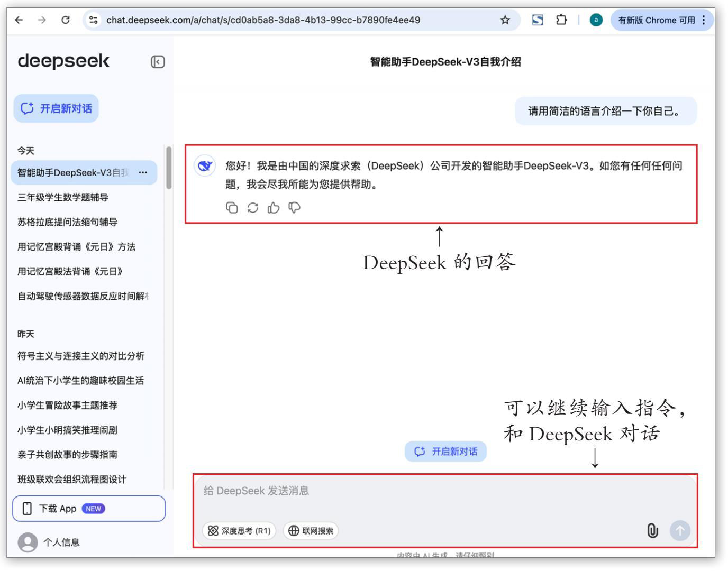Click the 有新版 Chrome 可用 update button
728x571 pixels.
click(662, 20)
